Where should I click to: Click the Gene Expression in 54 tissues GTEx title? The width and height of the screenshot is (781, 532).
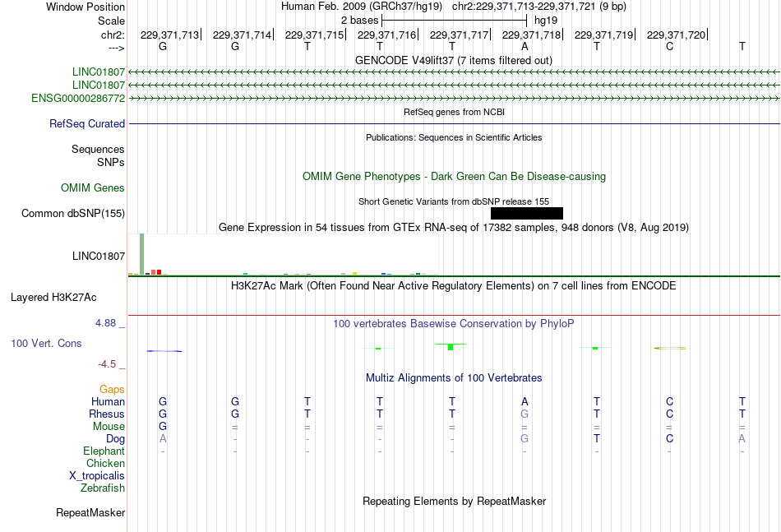[454, 228]
